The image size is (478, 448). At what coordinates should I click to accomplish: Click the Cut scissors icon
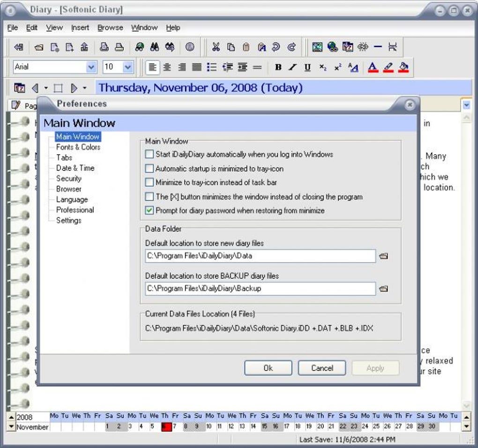(x=216, y=47)
